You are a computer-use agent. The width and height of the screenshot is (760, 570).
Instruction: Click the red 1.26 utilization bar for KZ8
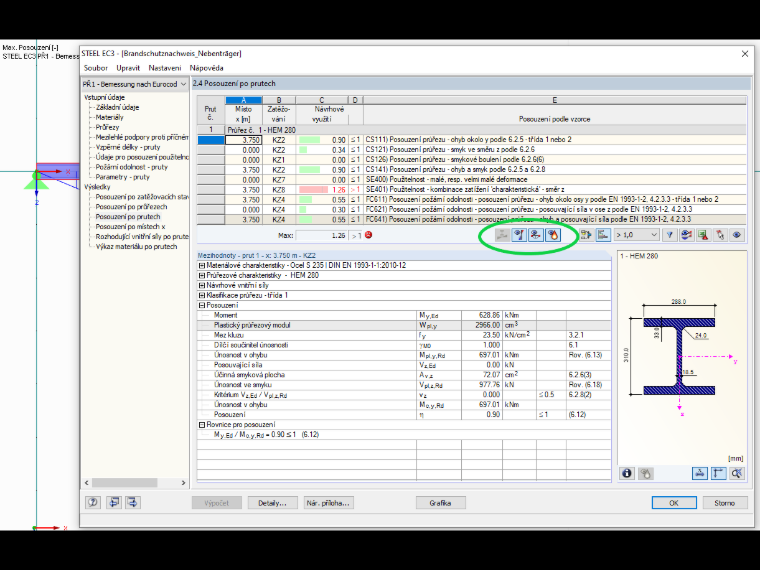[x=314, y=190]
